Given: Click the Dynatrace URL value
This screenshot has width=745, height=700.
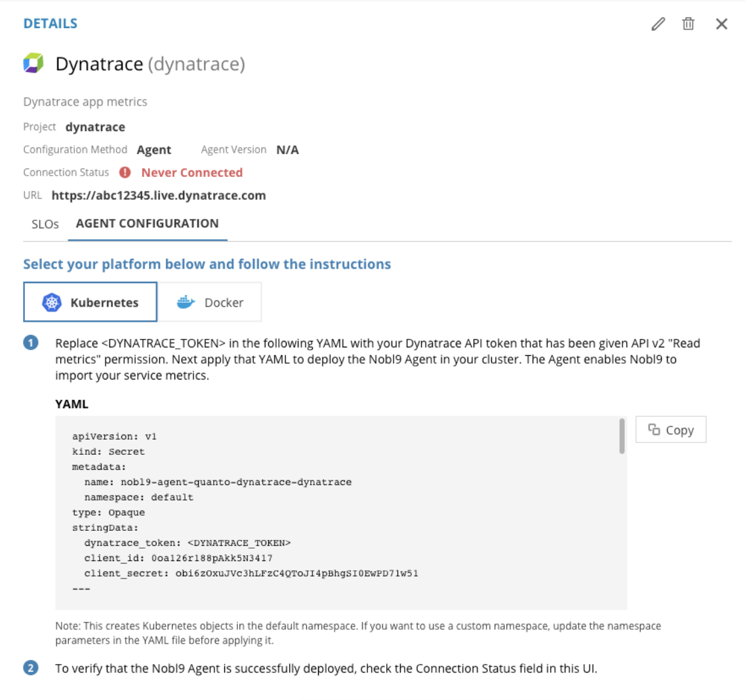Looking at the screenshot, I should [x=159, y=195].
